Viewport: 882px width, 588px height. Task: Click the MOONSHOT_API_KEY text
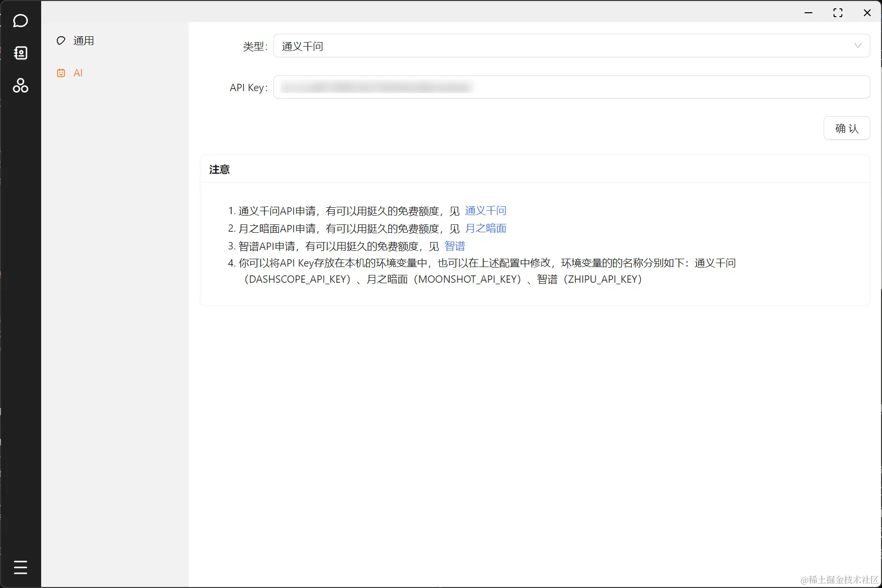tap(469, 279)
